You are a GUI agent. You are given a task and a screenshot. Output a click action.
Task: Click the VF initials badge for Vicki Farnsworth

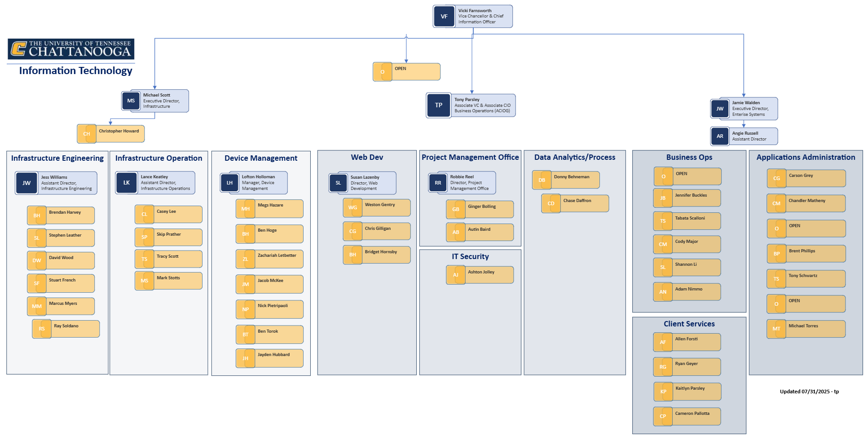tap(444, 17)
